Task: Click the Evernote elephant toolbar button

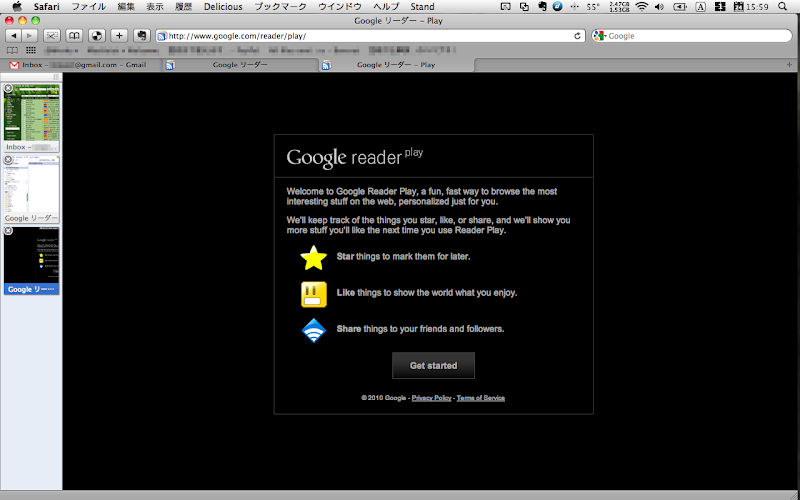Action: click(x=142, y=36)
